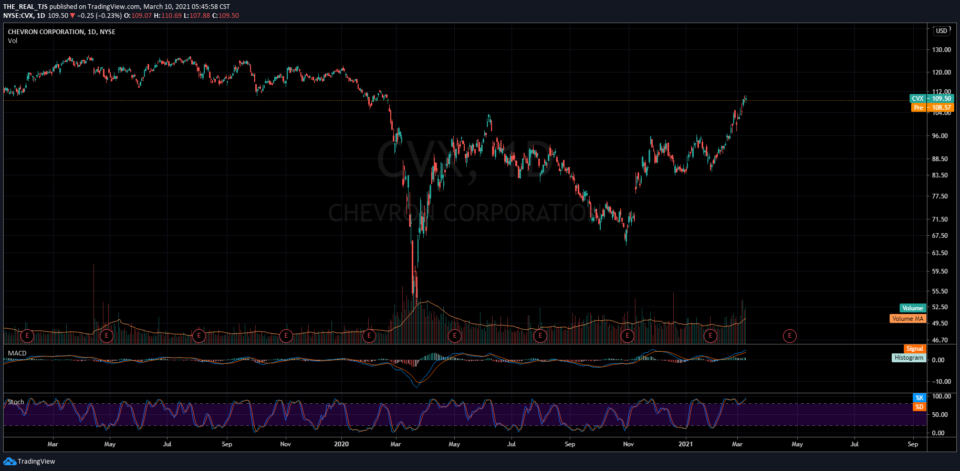Click the earnings marker between Jul and Sep 2020
Viewport: 960px width, 471px height.
[x=540, y=336]
